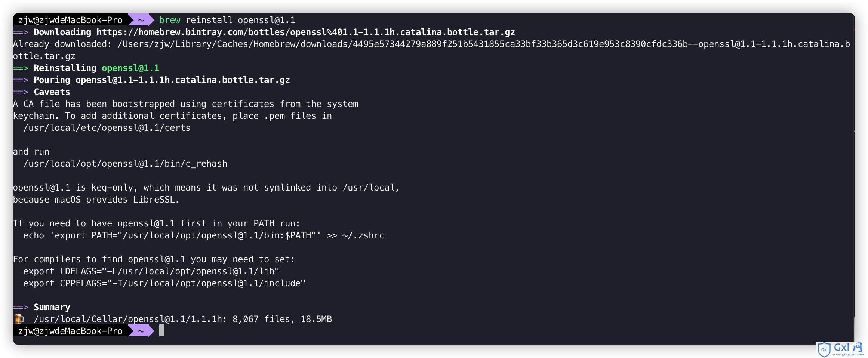Click the c_rehash binary path line
This screenshot has width=868, height=358.
125,164
